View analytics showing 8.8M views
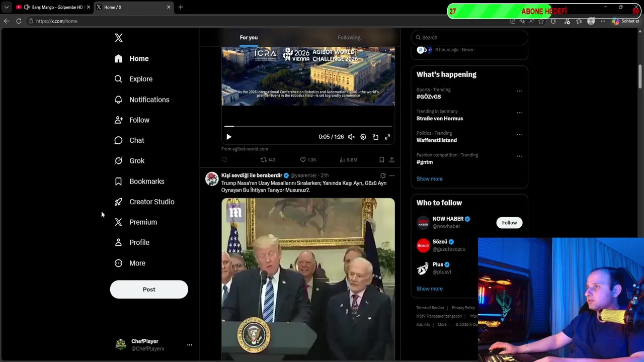The image size is (644, 362). coord(348,160)
